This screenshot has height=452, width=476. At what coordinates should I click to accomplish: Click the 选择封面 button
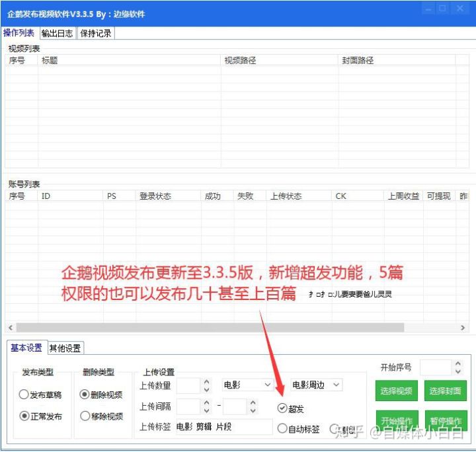pos(446,391)
